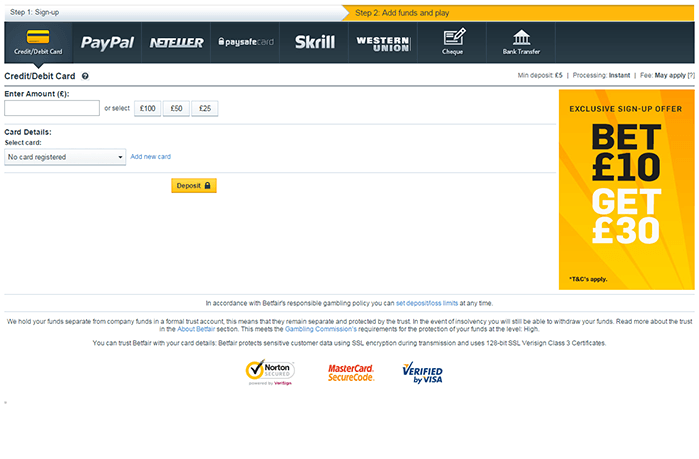Click the help icon beside Credit/Debit Card heading
This screenshot has height=459, width=699.
[85, 76]
